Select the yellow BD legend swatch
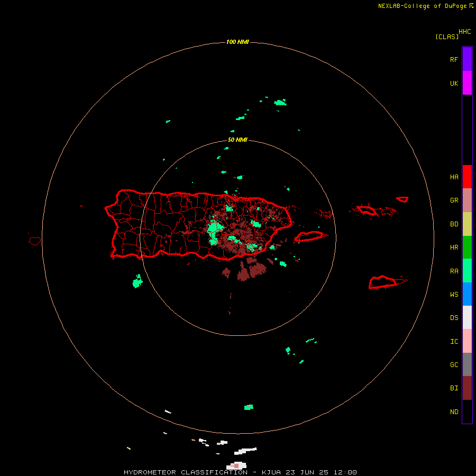The width and height of the screenshot is (476, 476). tap(467, 224)
